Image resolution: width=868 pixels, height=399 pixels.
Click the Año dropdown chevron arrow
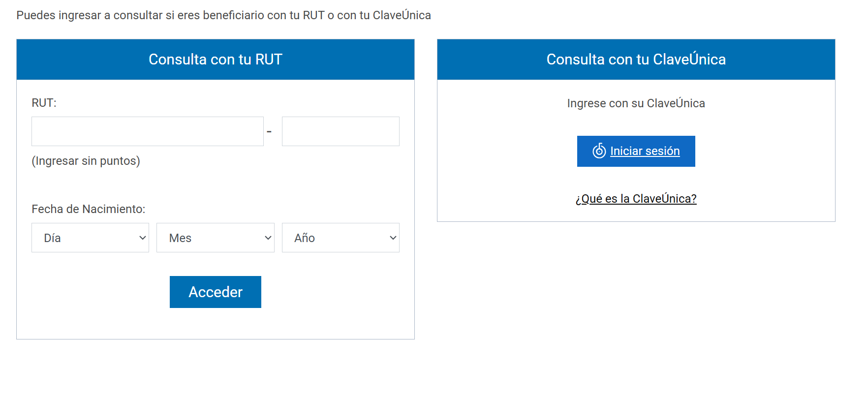pos(393,238)
